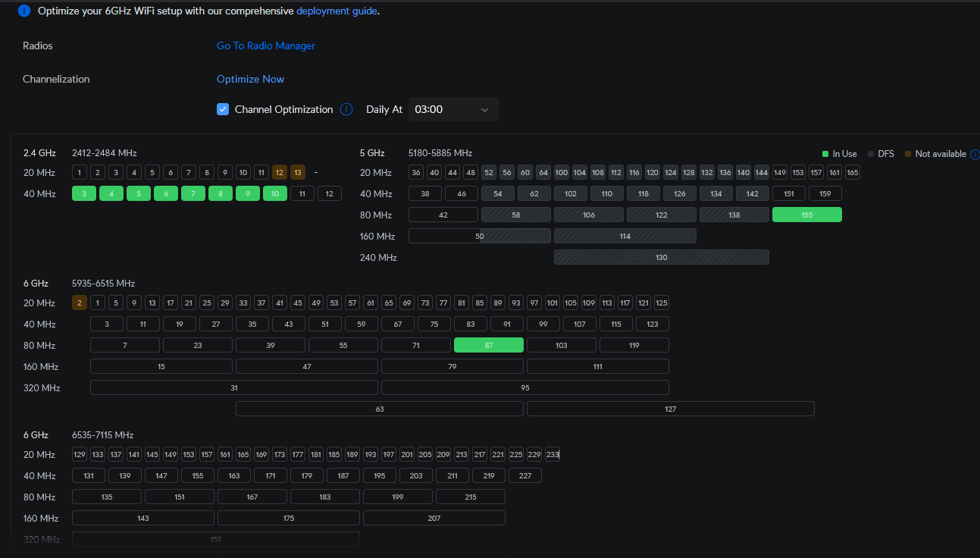Select in-use 2.4 GHz 40 MHz channel 10

click(x=275, y=193)
